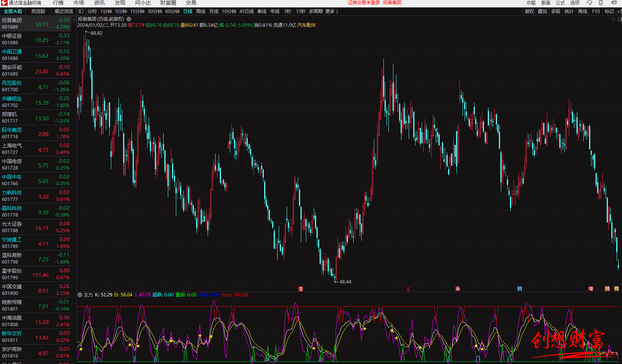Select 拓普集团 601689 in stock list
This screenshot has height=364, width=622.
(x=36, y=23)
